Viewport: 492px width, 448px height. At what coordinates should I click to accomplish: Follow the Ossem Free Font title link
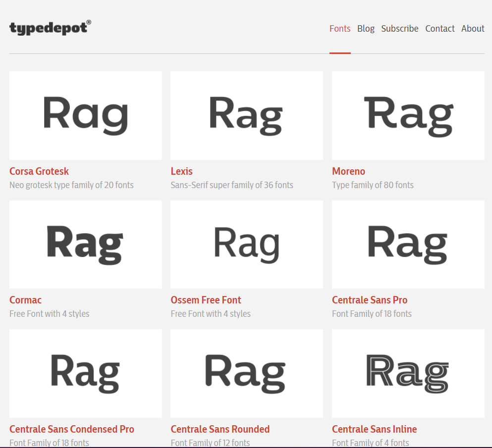coord(206,300)
